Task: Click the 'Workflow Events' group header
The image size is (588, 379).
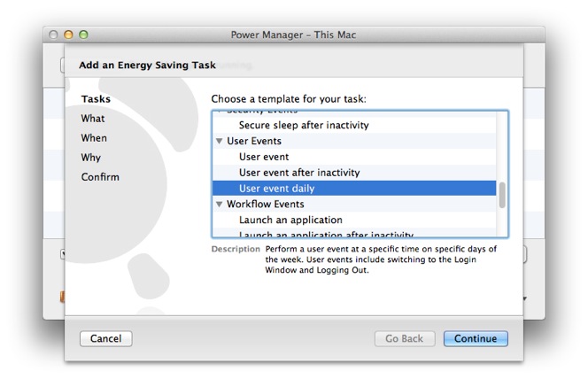Action: click(x=354, y=204)
